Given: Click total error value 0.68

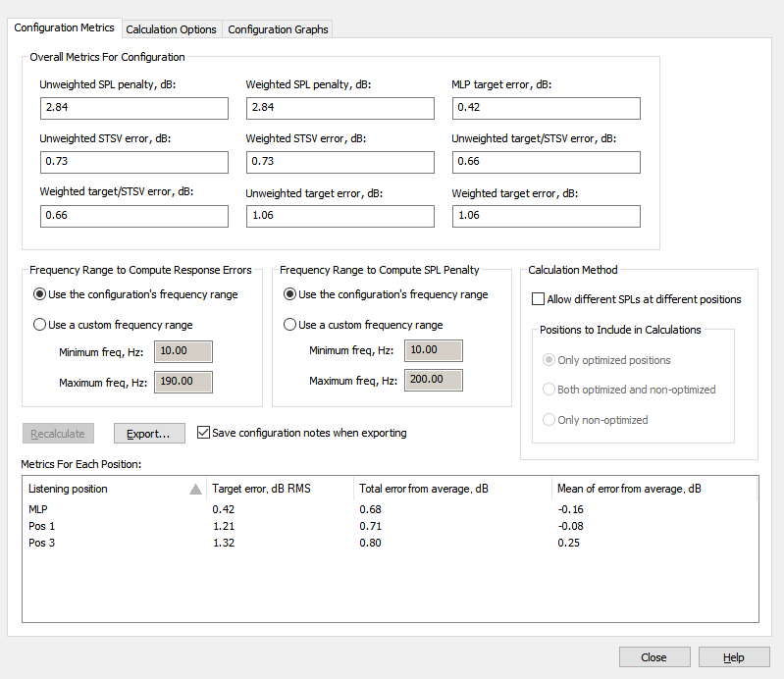Looking at the screenshot, I should click(370, 509).
